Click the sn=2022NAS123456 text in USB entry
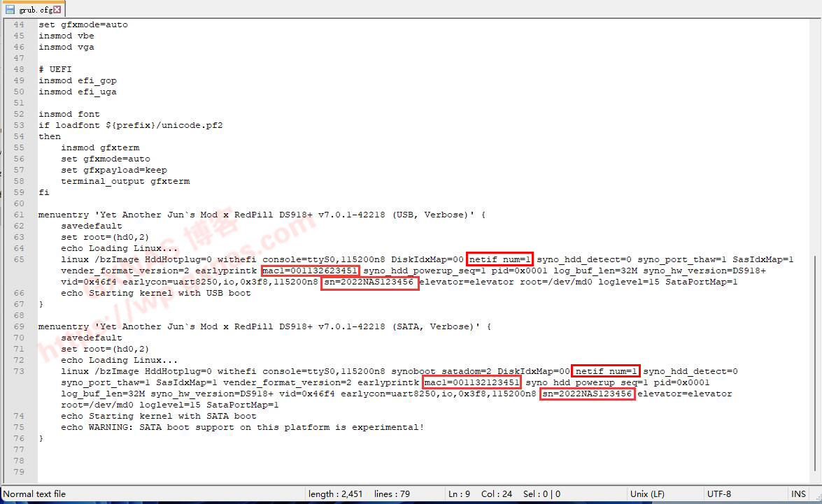This screenshot has width=822, height=504. [369, 282]
